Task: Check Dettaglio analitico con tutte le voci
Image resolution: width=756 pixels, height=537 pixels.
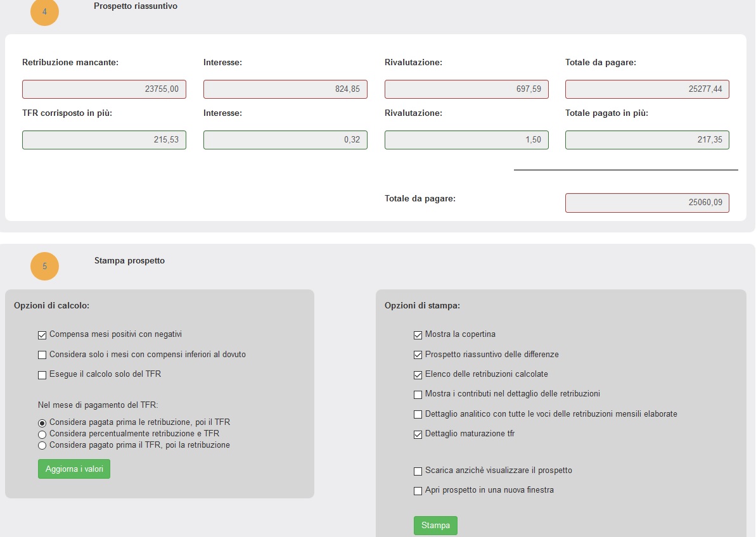Action: click(418, 415)
